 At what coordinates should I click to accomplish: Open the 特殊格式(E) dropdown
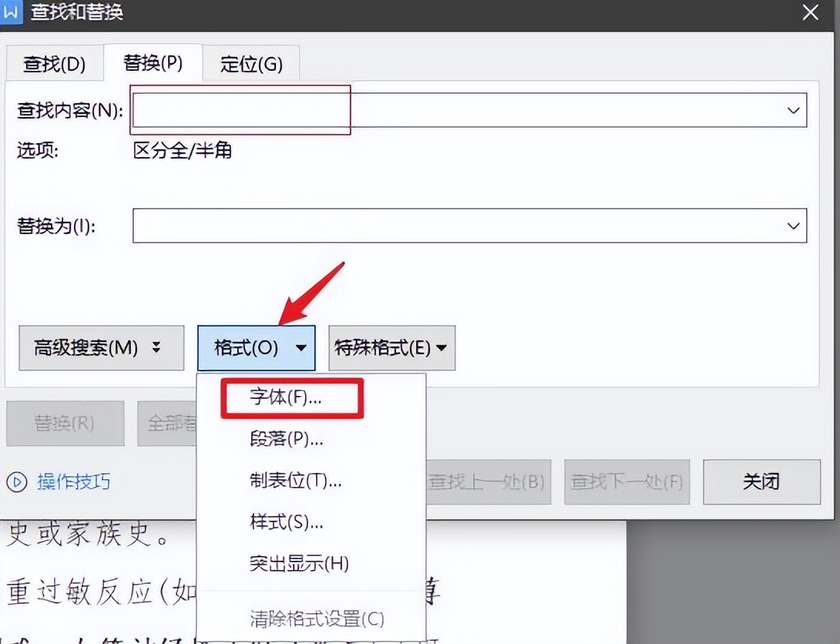click(x=391, y=348)
